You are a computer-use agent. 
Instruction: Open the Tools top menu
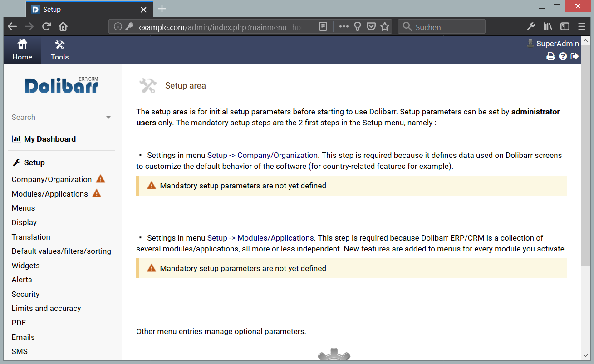coord(59,50)
